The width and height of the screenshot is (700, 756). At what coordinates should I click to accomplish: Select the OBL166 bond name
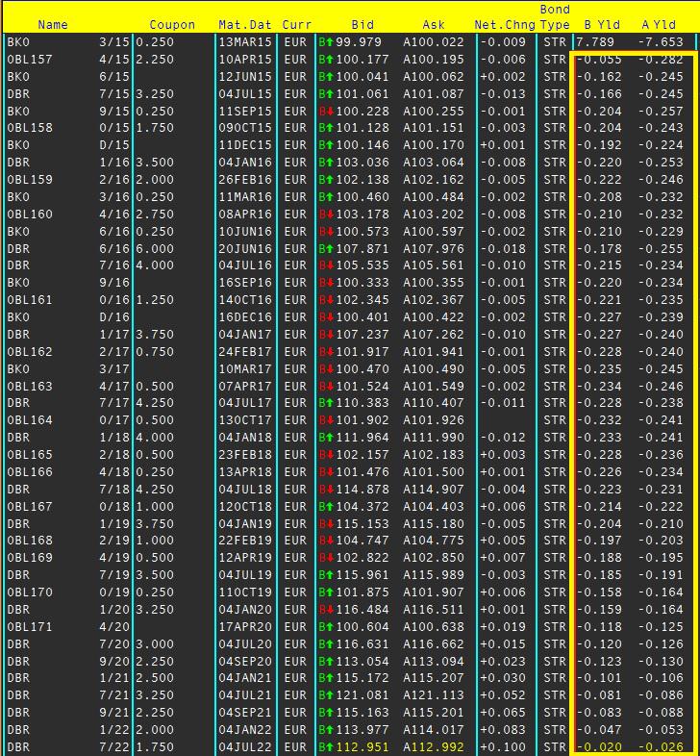[x=30, y=472]
